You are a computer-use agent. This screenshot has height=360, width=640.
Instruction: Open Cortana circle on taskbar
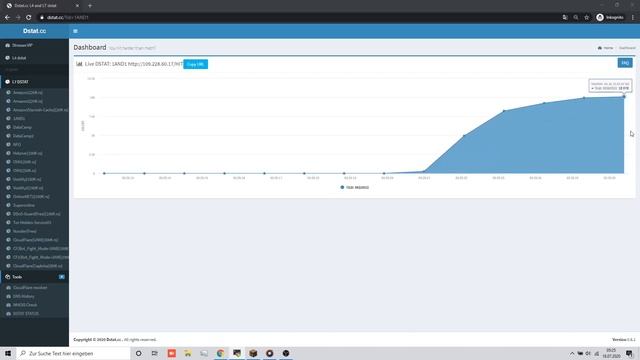138,353
